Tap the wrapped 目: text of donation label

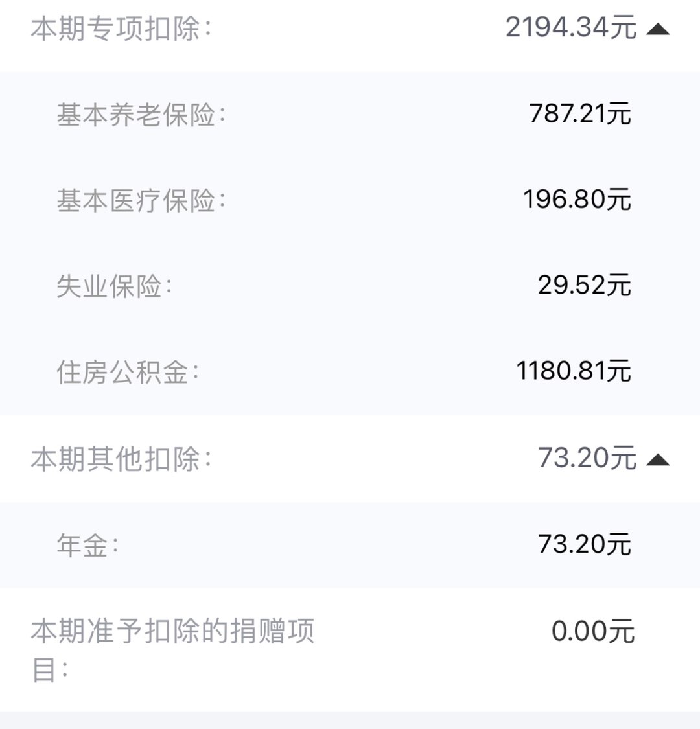click(50, 670)
